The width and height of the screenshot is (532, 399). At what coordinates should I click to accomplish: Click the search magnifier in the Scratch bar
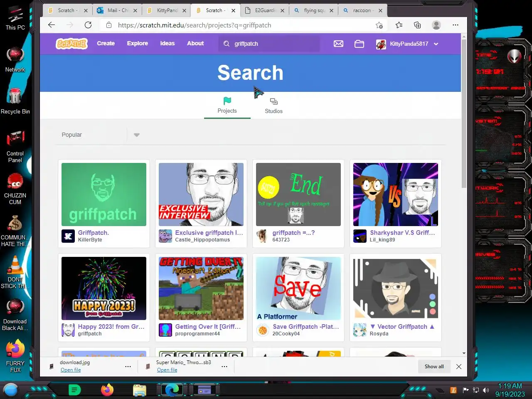227,44
